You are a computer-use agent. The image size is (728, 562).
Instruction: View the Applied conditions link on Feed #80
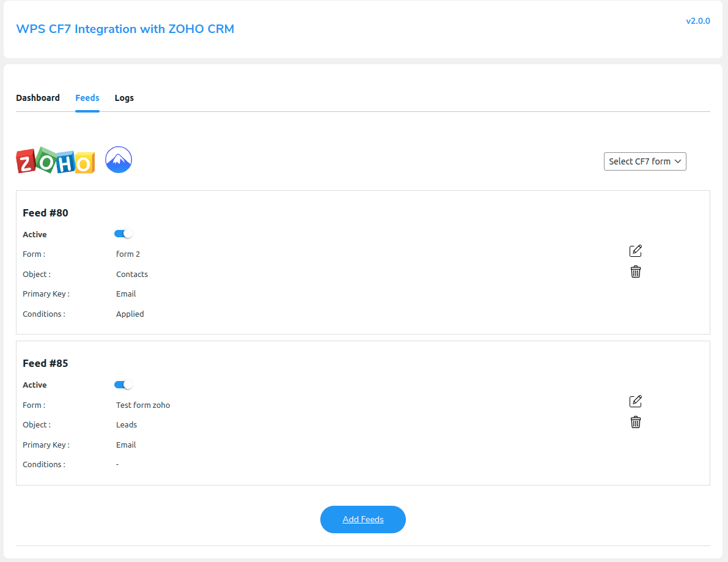pyautogui.click(x=130, y=314)
